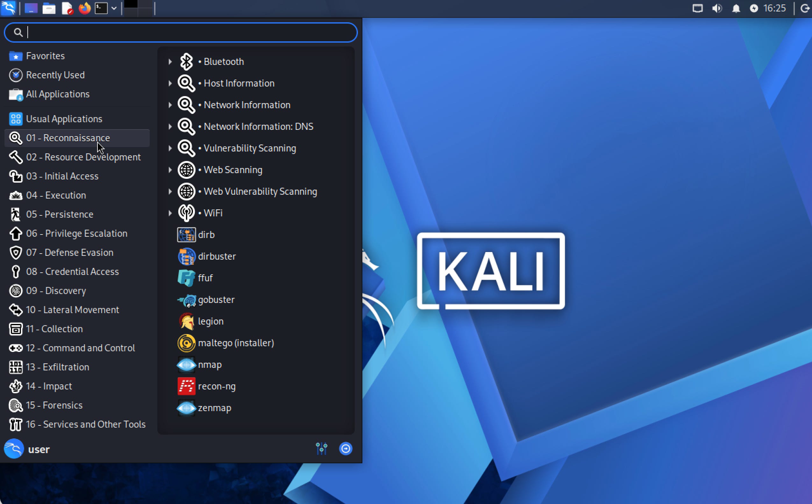The height and width of the screenshot is (504, 812).
Task: Select the 14 - Impact category
Action: tap(77, 386)
